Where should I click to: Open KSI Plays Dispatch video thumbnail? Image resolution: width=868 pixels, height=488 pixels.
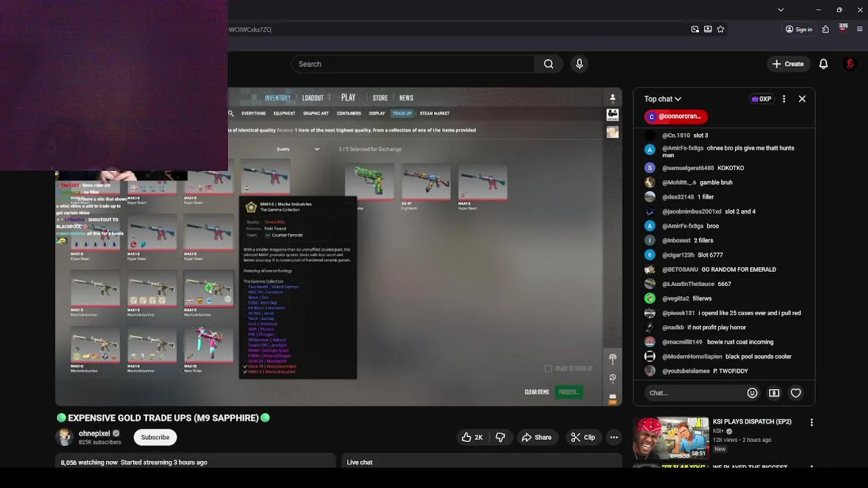pyautogui.click(x=671, y=438)
